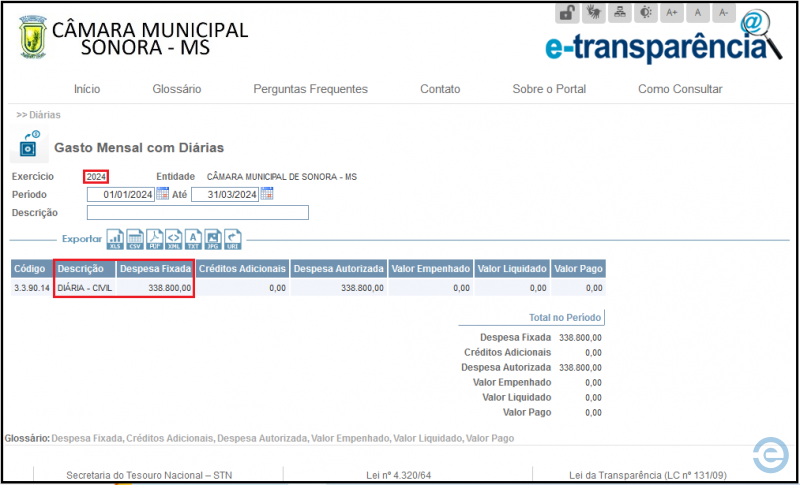The height and width of the screenshot is (485, 800).
Task: Open Como Consultar menu item
Action: [680, 89]
